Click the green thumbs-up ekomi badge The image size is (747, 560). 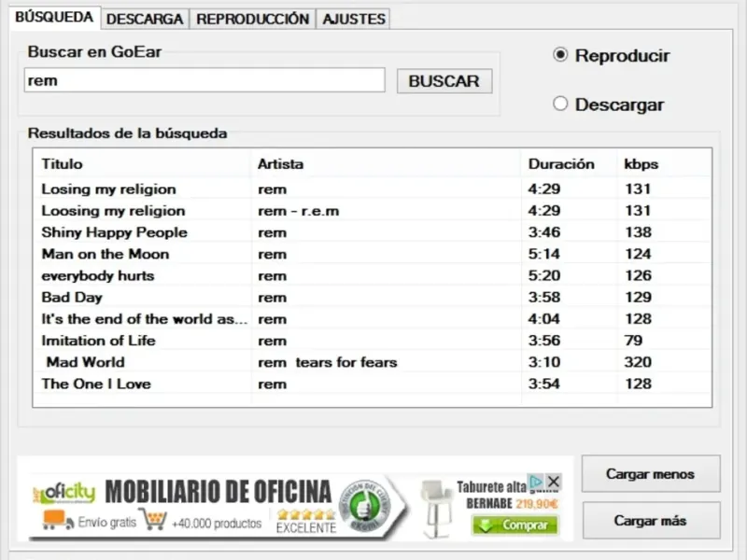coord(365,506)
